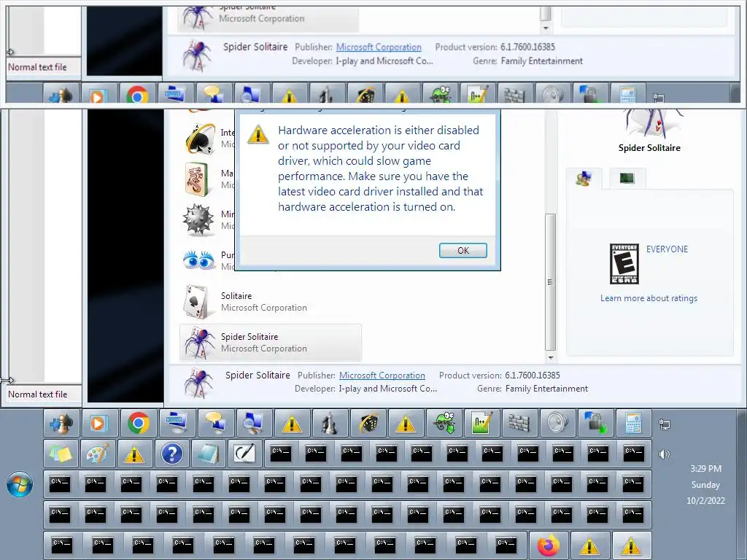
Task: Switch to Firefox in the taskbar
Action: coord(549,545)
